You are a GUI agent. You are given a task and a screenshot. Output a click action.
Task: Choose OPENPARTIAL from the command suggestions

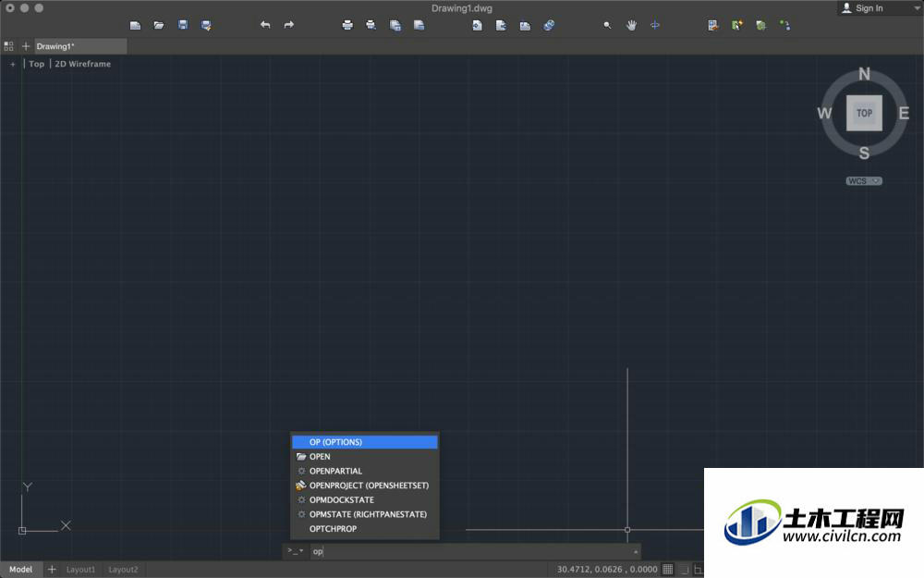[365, 471]
